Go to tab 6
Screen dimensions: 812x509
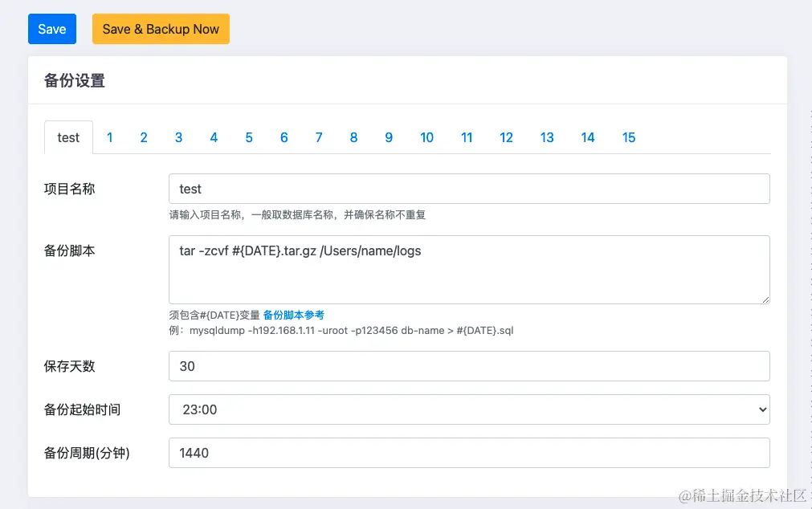[284, 137]
